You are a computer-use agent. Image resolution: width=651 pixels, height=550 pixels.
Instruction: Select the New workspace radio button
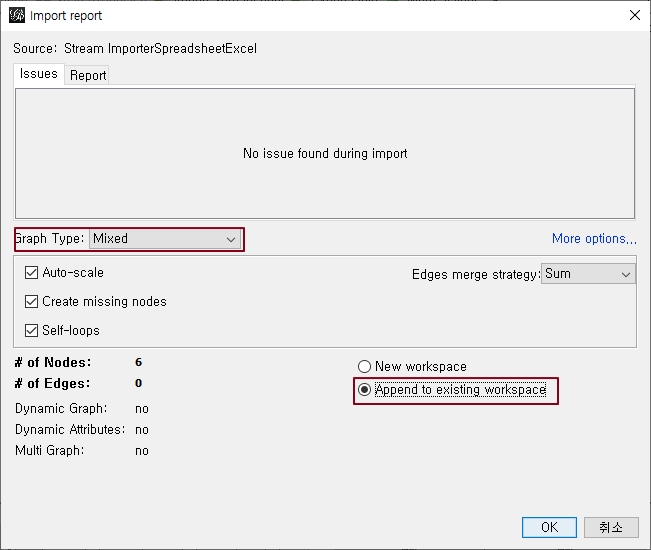(x=365, y=367)
